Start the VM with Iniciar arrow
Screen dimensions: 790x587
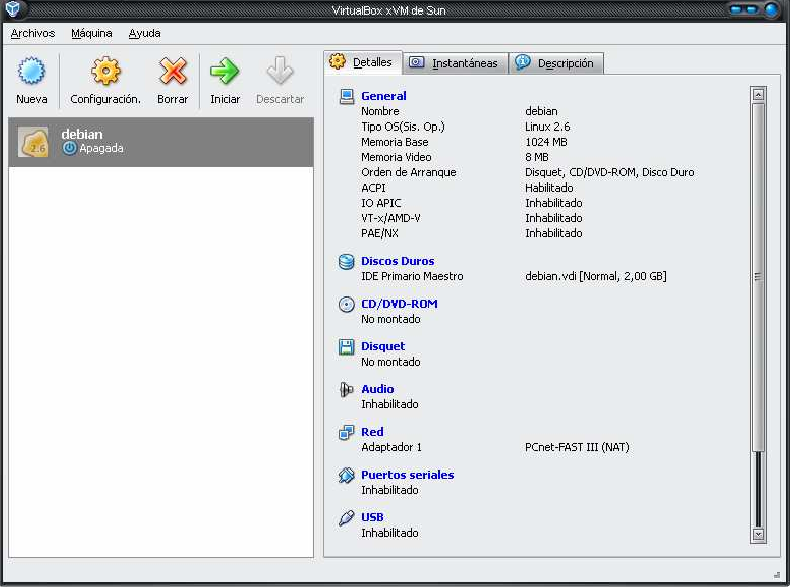point(225,72)
